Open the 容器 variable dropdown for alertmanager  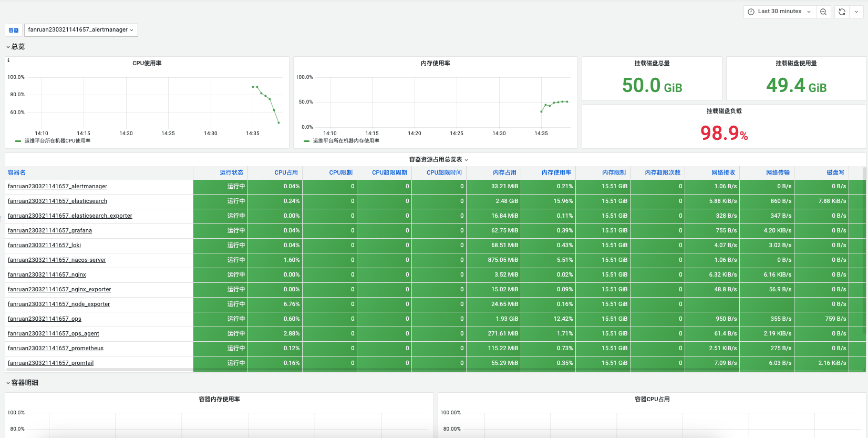point(81,30)
